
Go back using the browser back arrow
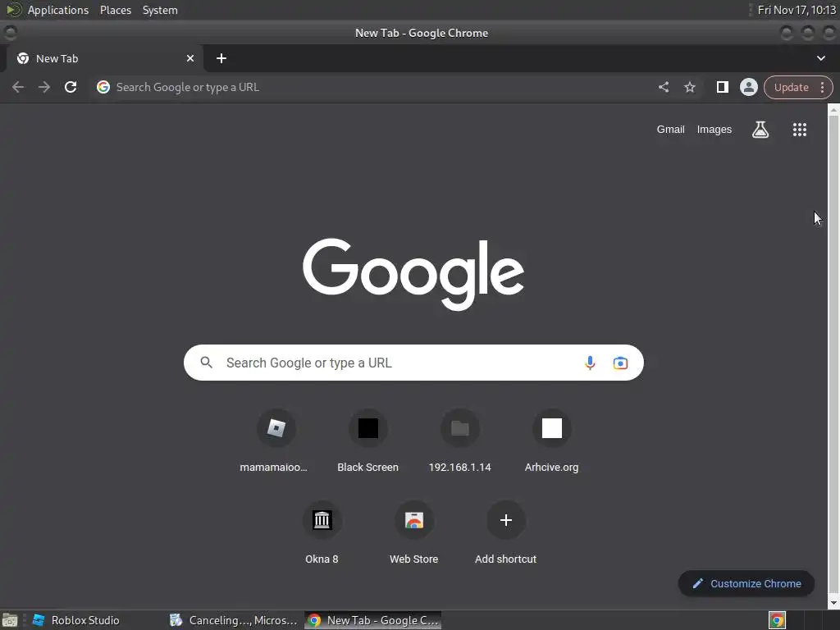[18, 87]
